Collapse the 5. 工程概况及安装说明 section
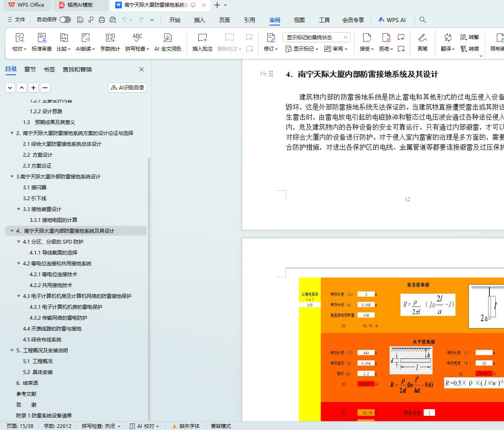 12,351
